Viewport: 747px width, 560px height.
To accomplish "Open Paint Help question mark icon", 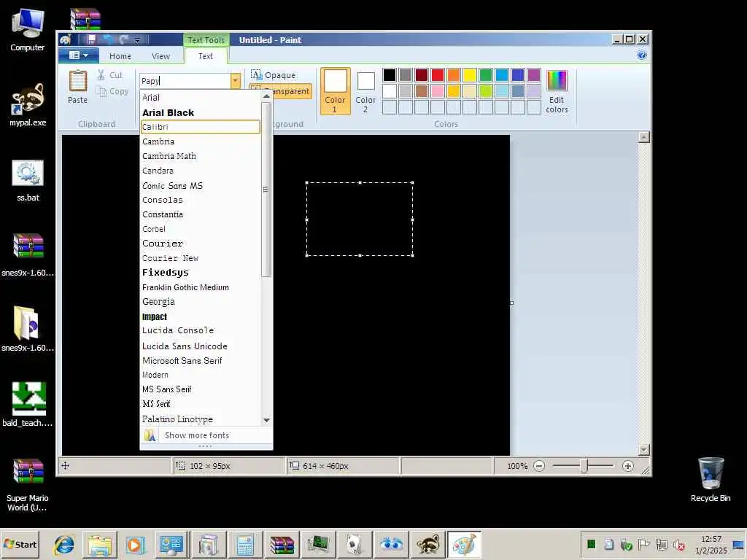I will pyautogui.click(x=642, y=55).
